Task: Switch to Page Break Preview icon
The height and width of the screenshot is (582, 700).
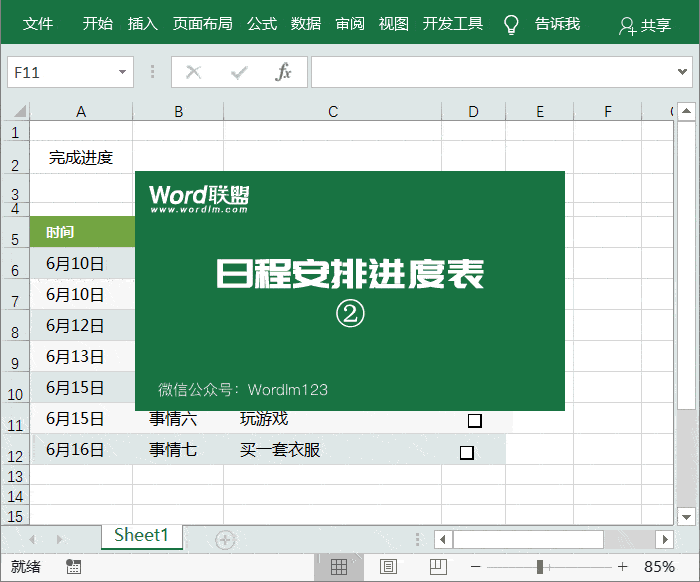Action: click(x=438, y=567)
